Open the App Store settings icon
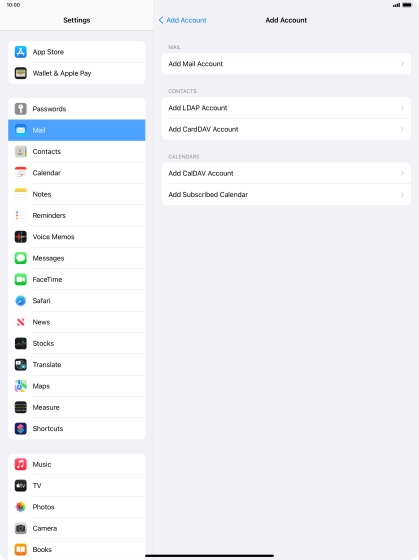This screenshot has width=419, height=560. (21, 52)
